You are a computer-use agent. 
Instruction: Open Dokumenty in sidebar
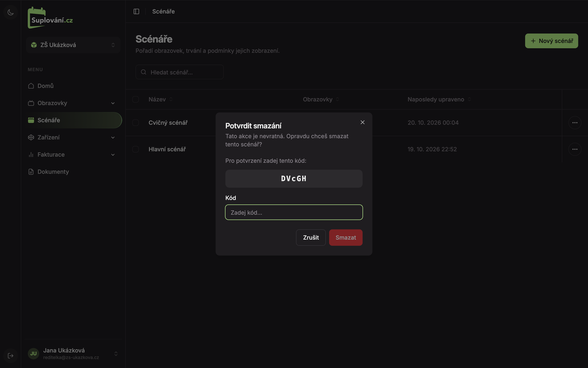pyautogui.click(x=73, y=172)
